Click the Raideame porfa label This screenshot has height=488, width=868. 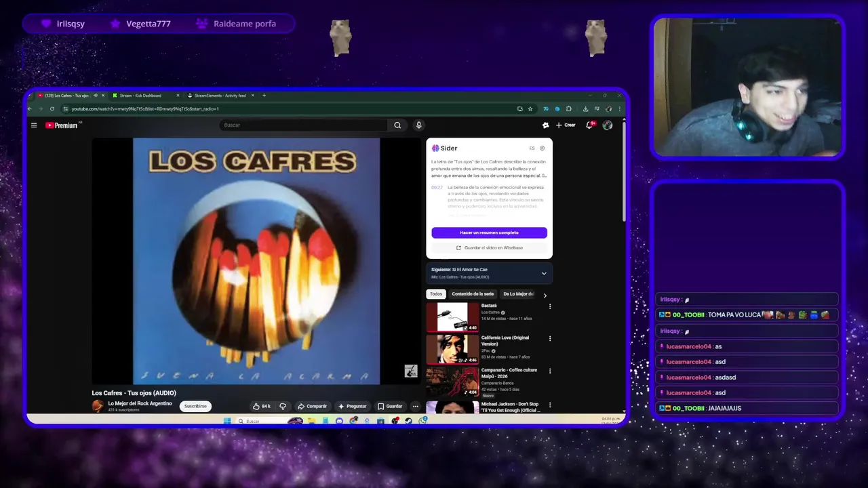pyautogui.click(x=245, y=24)
